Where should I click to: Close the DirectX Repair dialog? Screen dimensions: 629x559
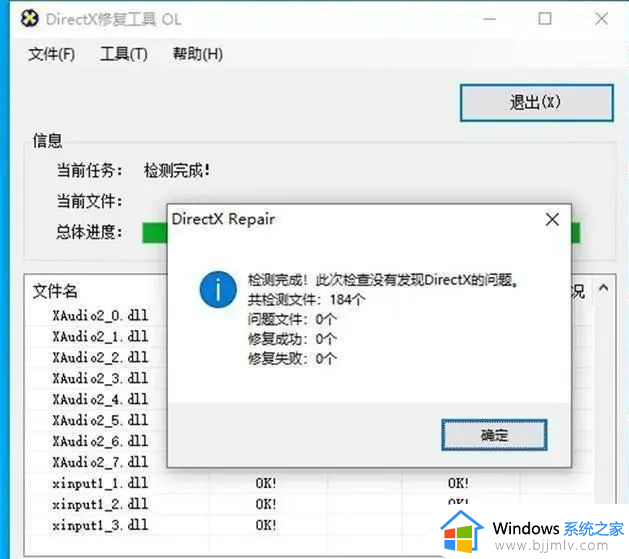(x=552, y=219)
